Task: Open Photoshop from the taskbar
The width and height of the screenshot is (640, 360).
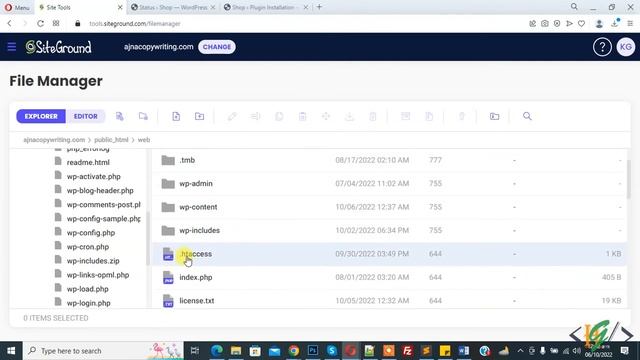Action: (x=313, y=351)
